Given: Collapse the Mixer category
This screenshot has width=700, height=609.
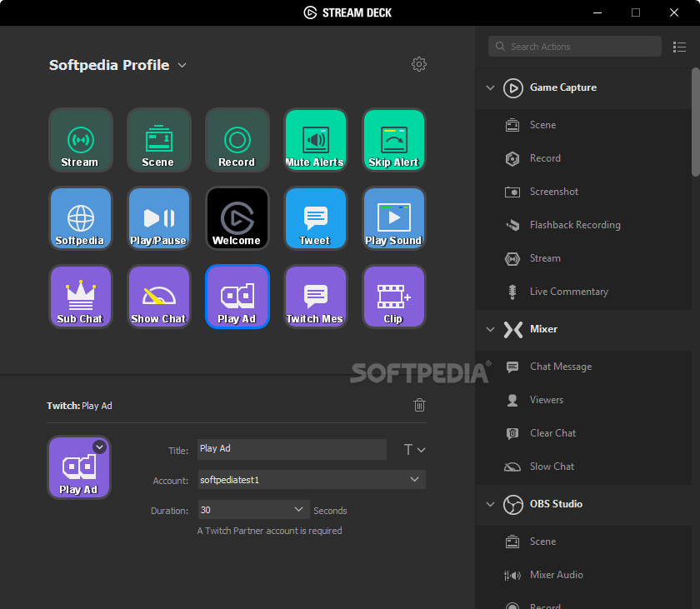Looking at the screenshot, I should coord(490,329).
